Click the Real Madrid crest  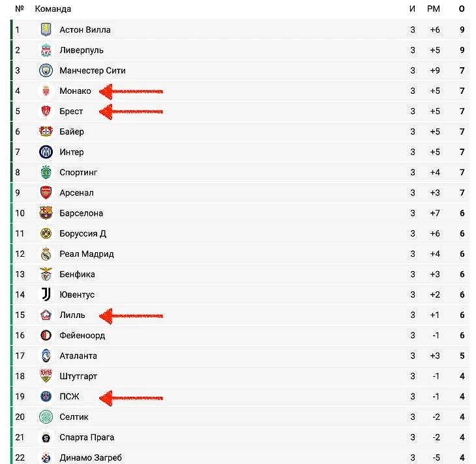click(46, 254)
